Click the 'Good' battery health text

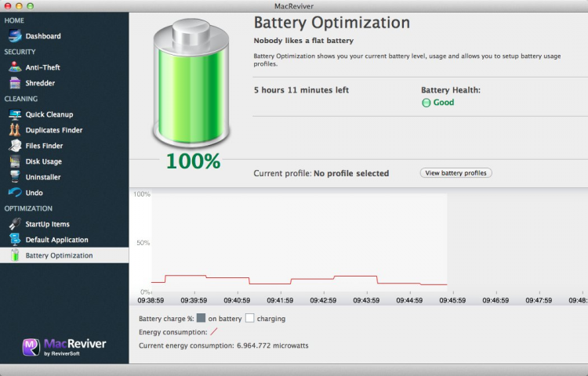click(x=444, y=103)
